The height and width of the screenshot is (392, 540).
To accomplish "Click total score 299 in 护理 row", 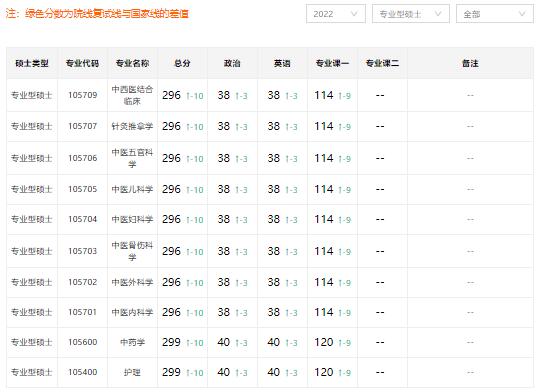I will [x=171, y=372].
